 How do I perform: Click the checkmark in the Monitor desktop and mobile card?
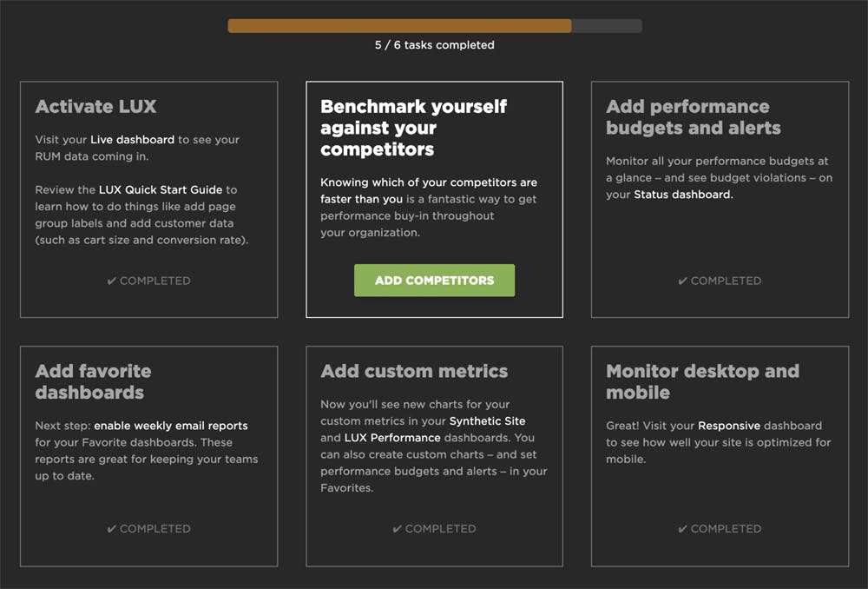coord(683,528)
